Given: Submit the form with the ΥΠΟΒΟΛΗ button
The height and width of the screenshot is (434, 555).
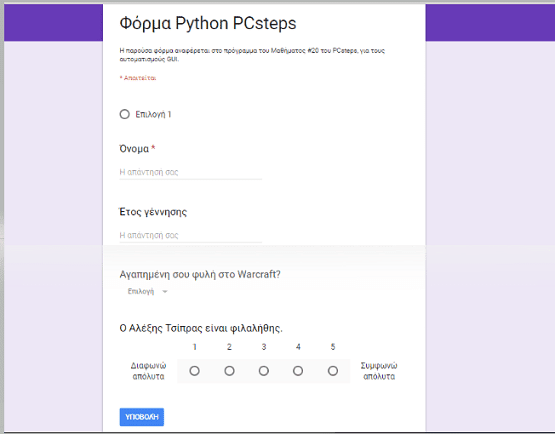Looking at the screenshot, I should [x=142, y=417].
